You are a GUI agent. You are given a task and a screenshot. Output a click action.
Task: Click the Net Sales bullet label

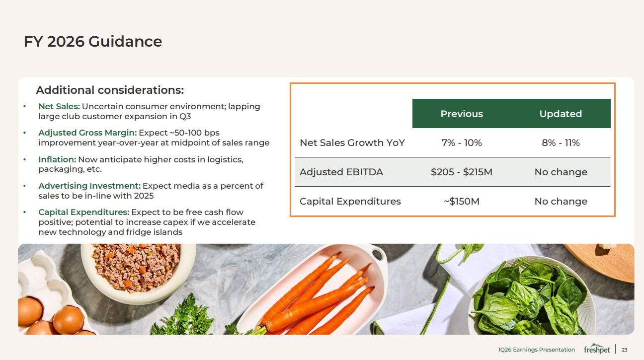point(59,106)
